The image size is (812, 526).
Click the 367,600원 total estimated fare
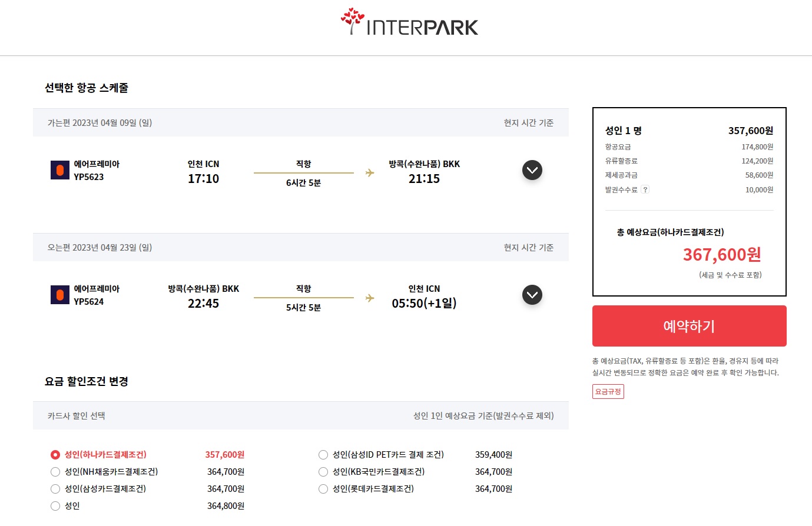722,255
